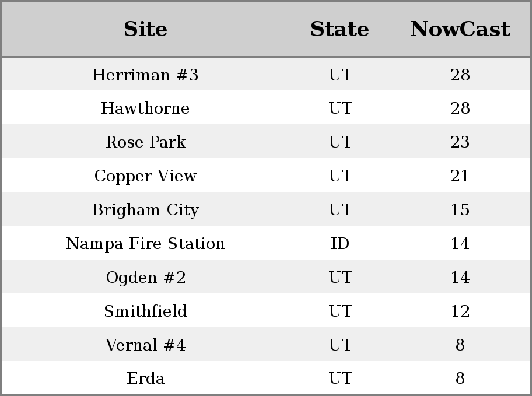
Task: Select the Ogden #2 site cell
Action: tap(146, 277)
